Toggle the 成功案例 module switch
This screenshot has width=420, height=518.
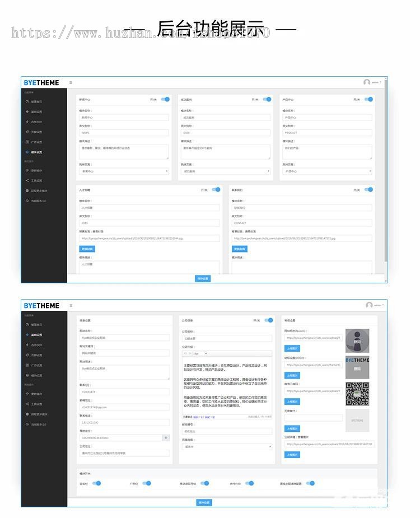[x=267, y=99]
